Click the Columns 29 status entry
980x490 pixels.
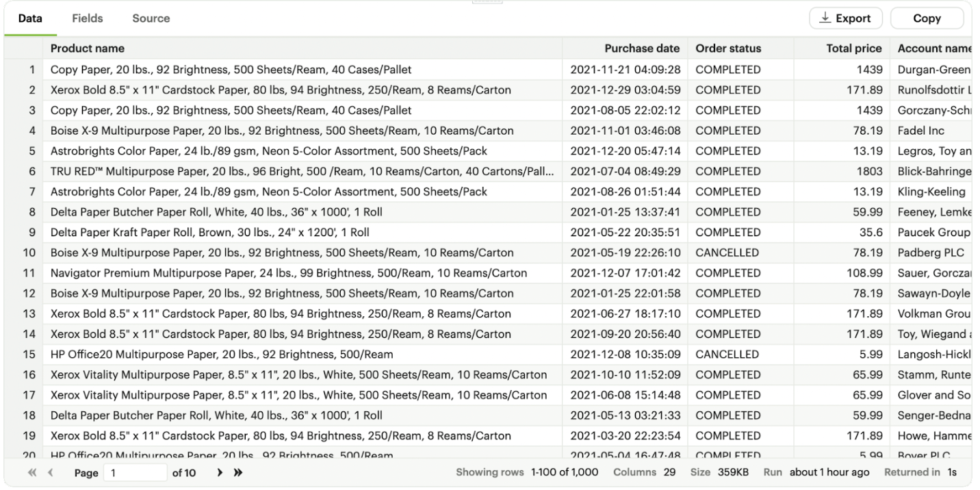tap(644, 472)
